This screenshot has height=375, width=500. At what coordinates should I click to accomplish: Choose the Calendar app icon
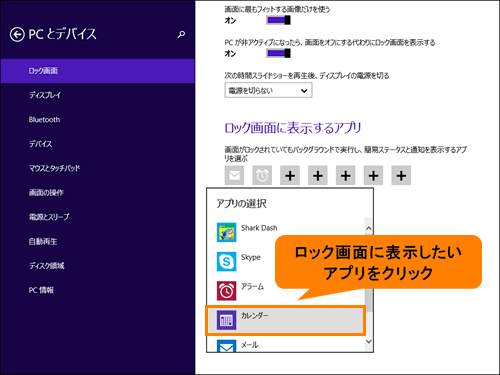[x=226, y=320]
